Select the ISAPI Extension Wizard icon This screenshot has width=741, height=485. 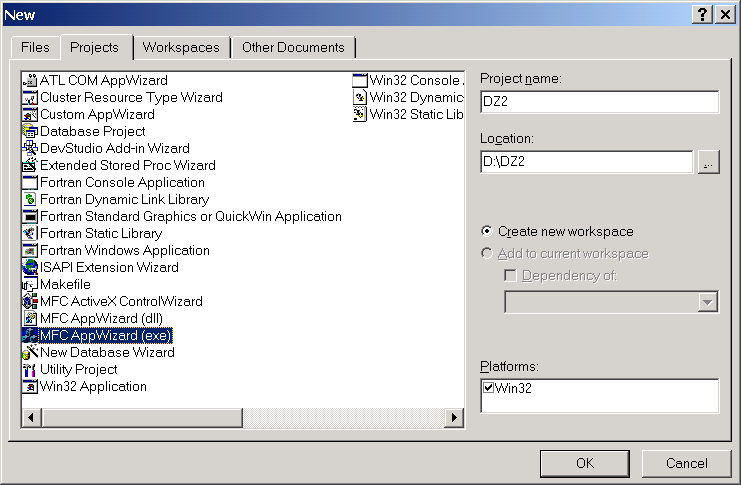click(x=30, y=268)
